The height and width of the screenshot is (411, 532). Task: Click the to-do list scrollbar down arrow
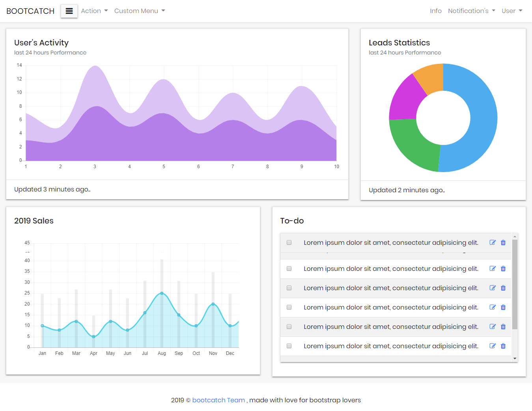coord(515,358)
